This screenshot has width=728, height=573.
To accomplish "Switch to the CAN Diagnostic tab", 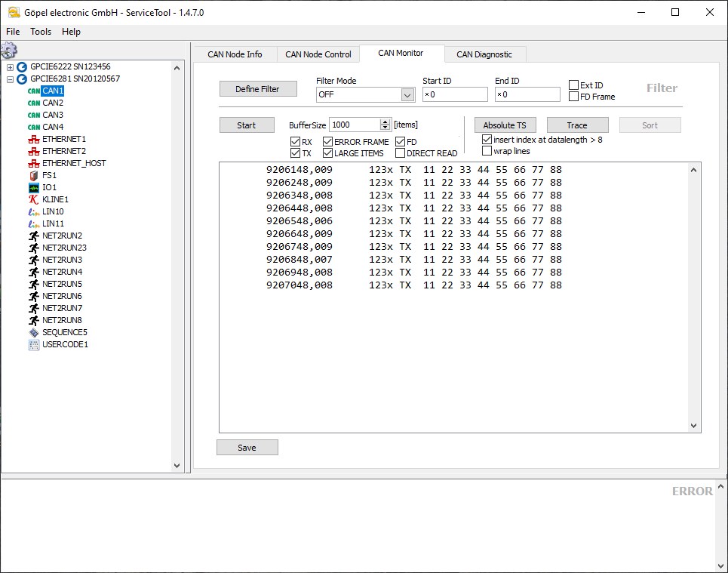I will point(484,54).
